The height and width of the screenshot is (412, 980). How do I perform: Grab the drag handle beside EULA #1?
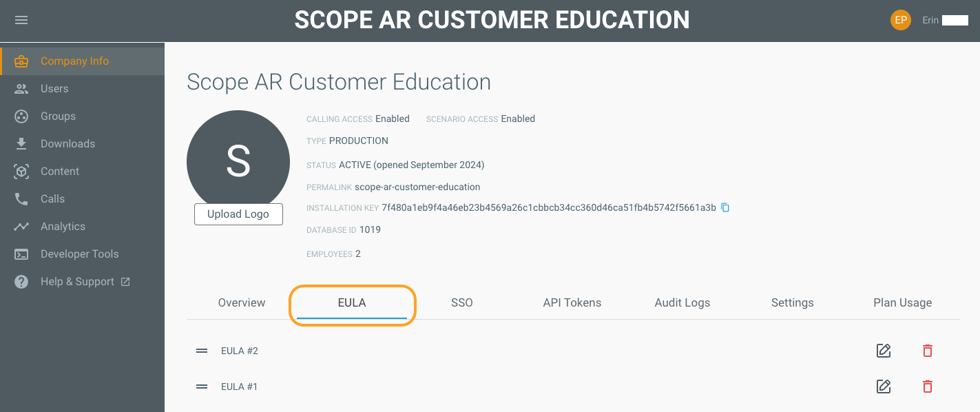point(201,387)
